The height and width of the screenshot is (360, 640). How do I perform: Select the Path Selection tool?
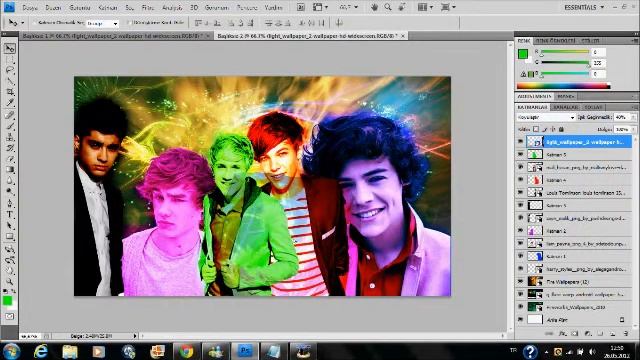point(10,226)
